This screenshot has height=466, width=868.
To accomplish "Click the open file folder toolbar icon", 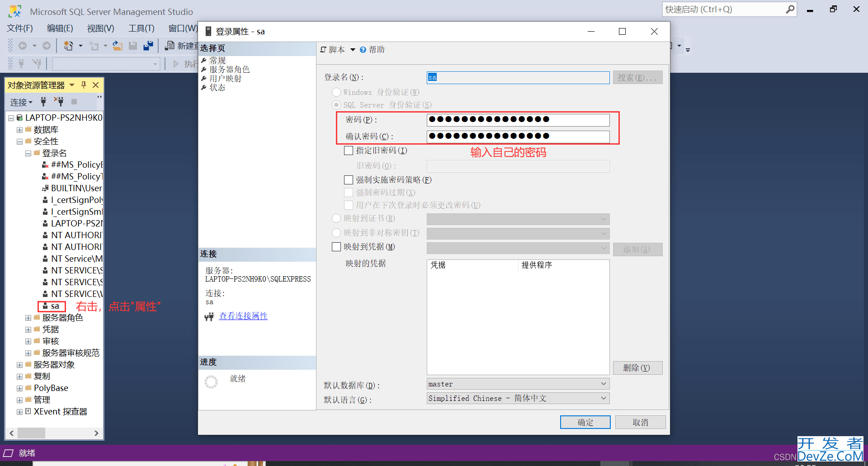I will 118,46.
